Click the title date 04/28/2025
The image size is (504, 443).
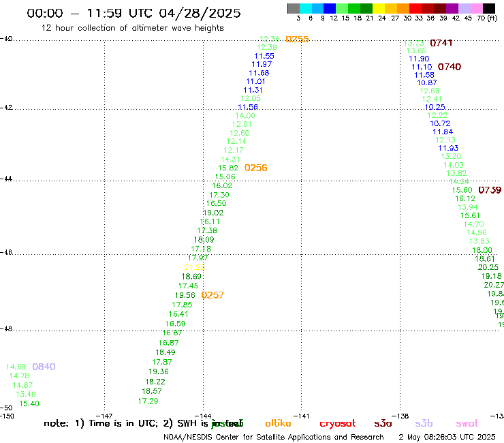(x=200, y=13)
